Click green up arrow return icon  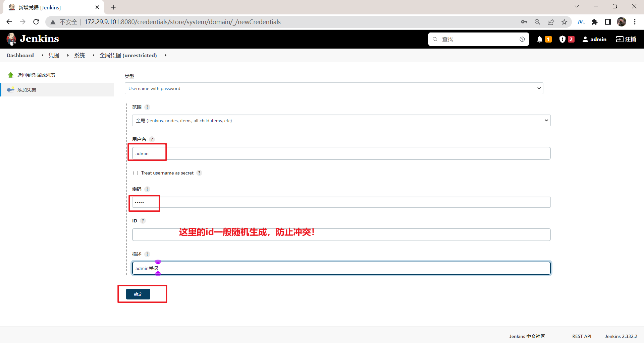11,75
